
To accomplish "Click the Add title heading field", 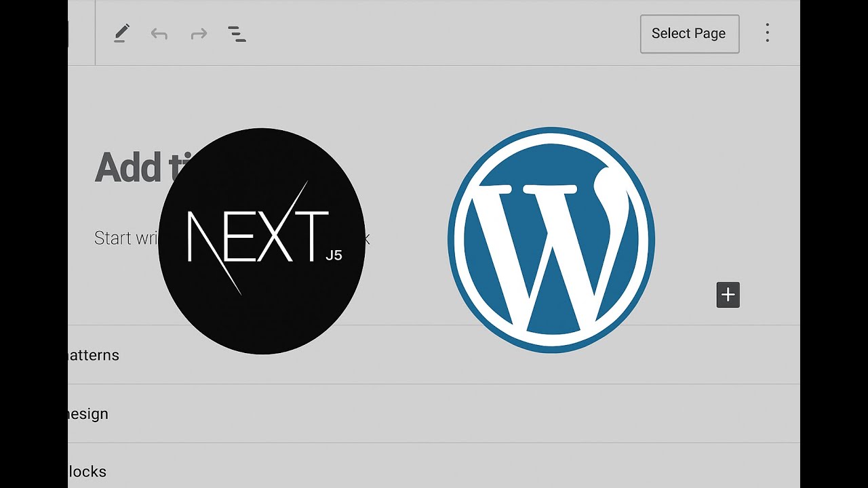I will (x=144, y=167).
